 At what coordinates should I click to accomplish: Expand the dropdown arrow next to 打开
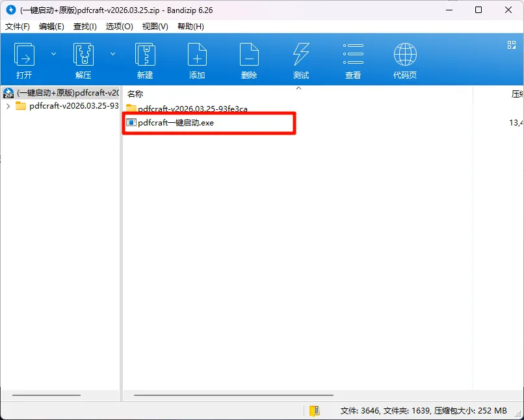tap(53, 54)
